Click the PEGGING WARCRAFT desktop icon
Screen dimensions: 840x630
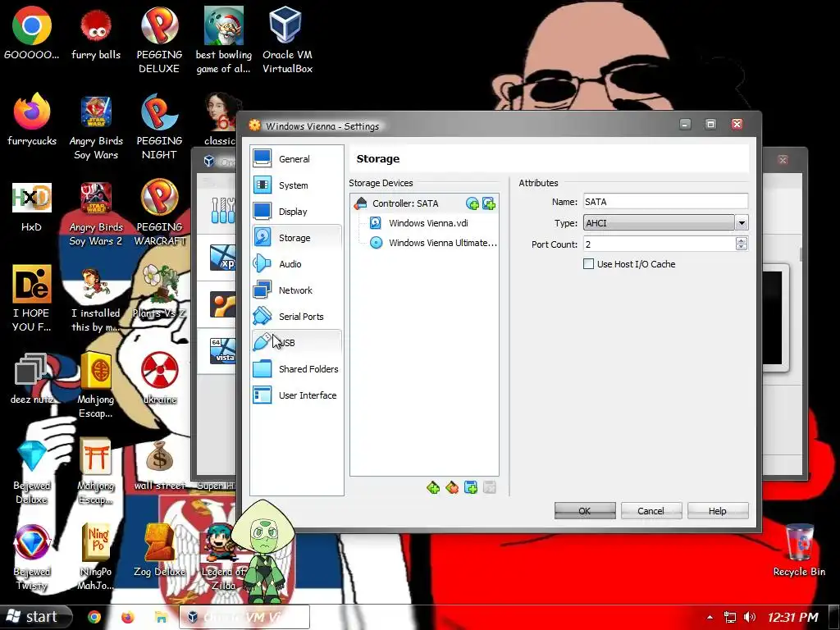tap(159, 213)
